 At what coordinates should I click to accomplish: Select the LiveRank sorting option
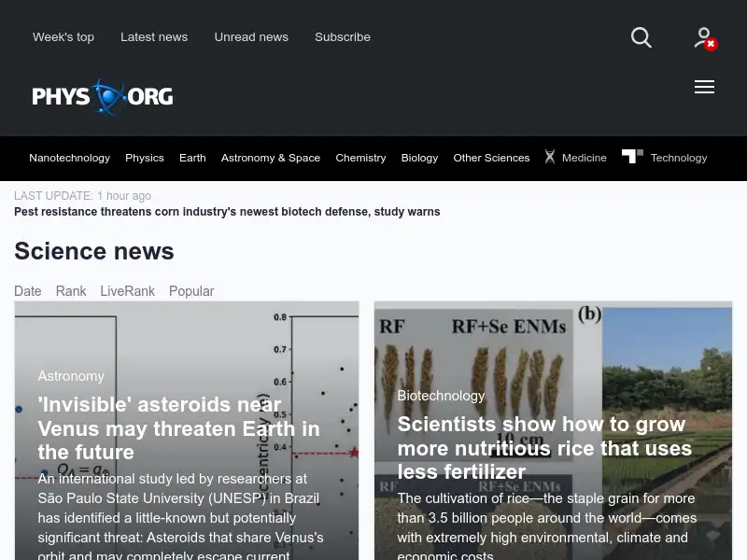click(127, 291)
